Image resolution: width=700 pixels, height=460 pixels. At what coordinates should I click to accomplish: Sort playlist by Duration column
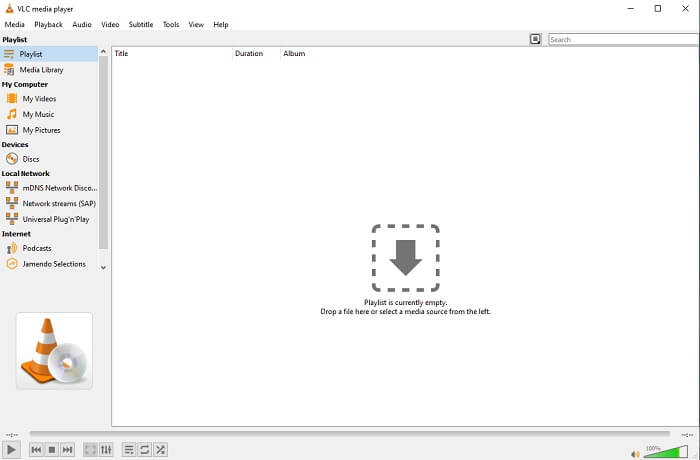(256, 54)
